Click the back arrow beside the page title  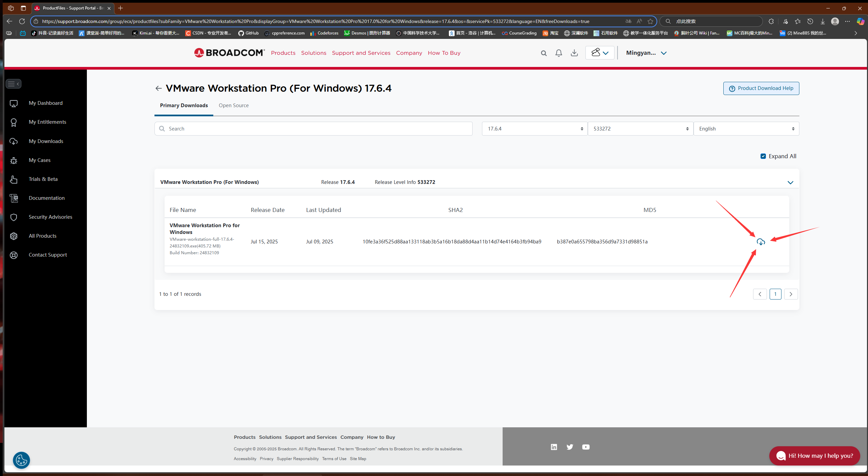158,88
